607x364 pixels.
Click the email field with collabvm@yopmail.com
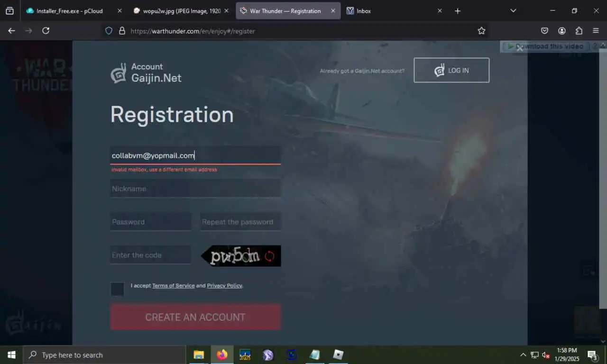click(195, 155)
